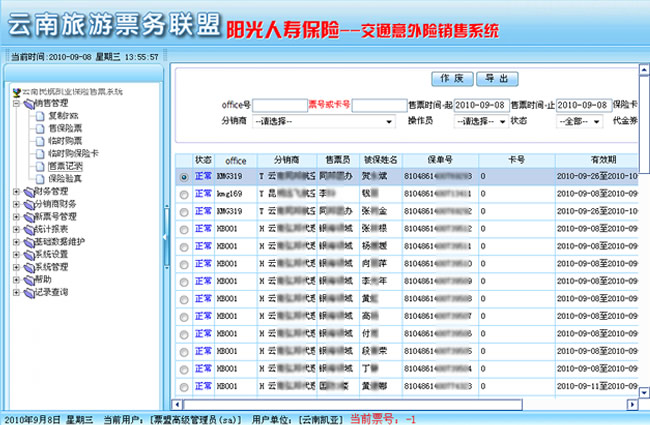Viewport: 650px width, 425px height.
Task: Click the 售票时间-起 date field
Action: pyautogui.click(x=481, y=105)
